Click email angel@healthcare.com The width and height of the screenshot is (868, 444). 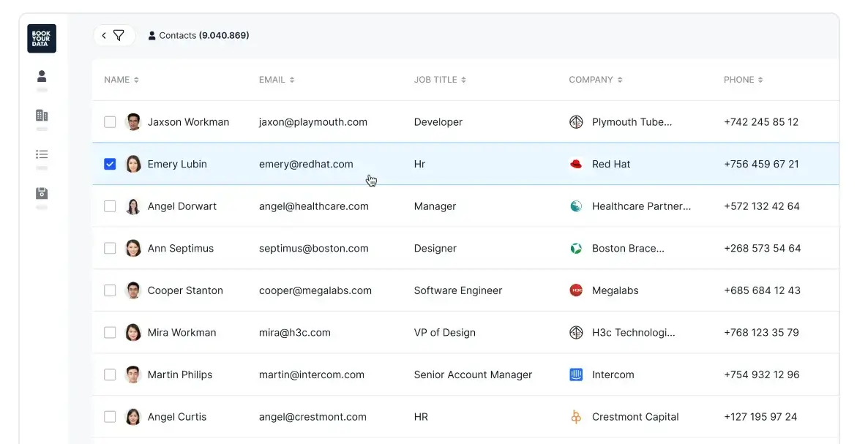(x=313, y=206)
